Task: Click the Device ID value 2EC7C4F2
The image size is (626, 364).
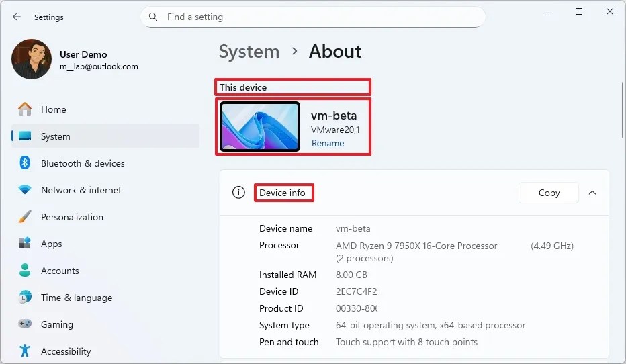Action: pyautogui.click(x=356, y=291)
